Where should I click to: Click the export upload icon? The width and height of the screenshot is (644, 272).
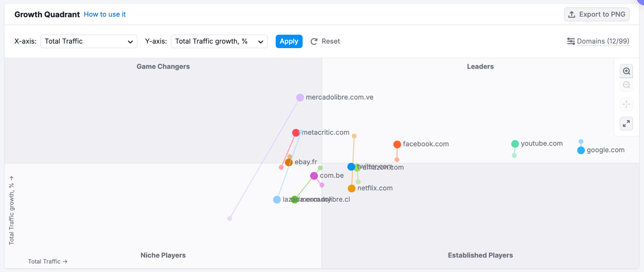(x=572, y=14)
